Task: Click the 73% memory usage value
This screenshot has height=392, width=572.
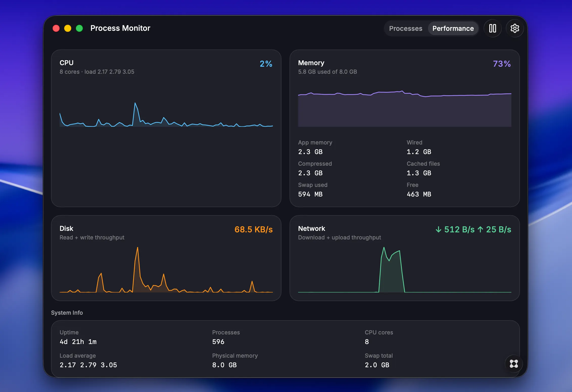Action: coord(502,64)
